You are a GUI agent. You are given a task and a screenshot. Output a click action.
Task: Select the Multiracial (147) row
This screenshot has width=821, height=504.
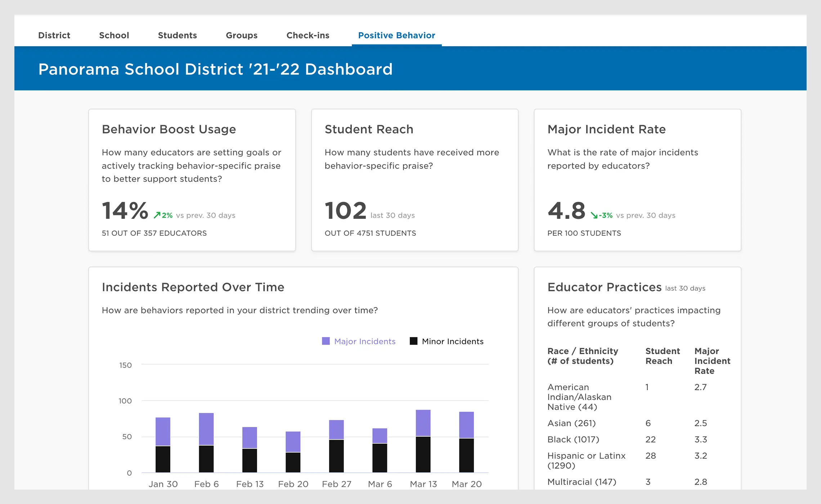(637, 482)
